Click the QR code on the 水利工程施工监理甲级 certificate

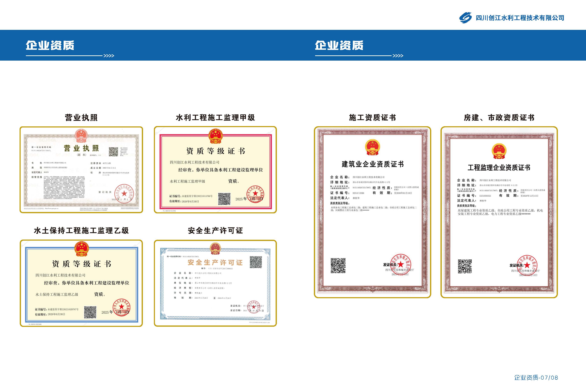tap(224, 199)
